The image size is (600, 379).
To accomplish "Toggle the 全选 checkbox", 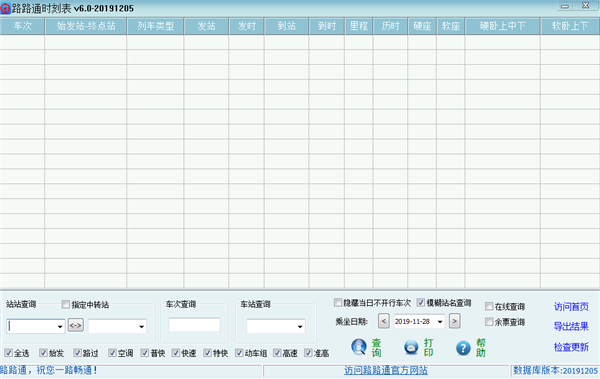I will point(8,353).
